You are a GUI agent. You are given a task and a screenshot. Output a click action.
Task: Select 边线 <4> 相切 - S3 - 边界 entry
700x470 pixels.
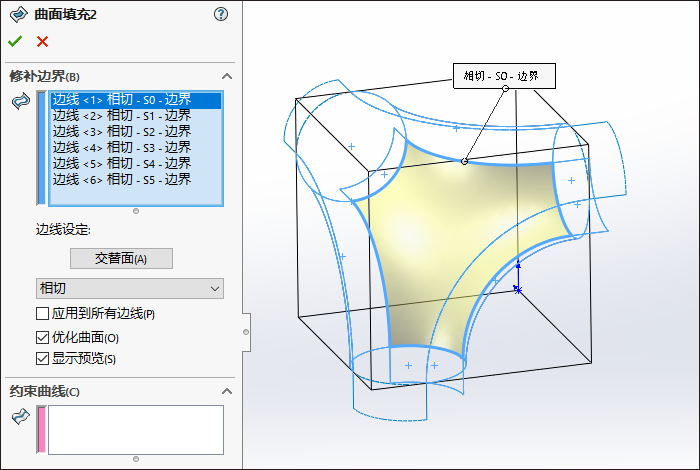(x=136, y=147)
